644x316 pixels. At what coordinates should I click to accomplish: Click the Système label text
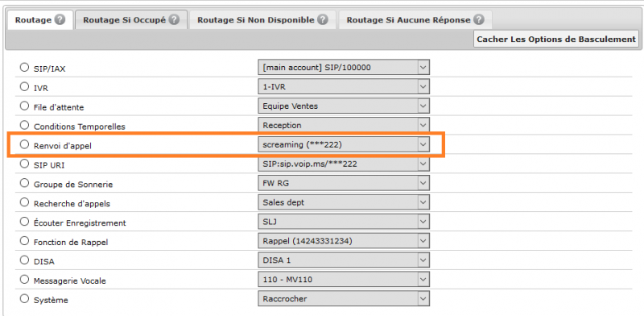click(51, 300)
